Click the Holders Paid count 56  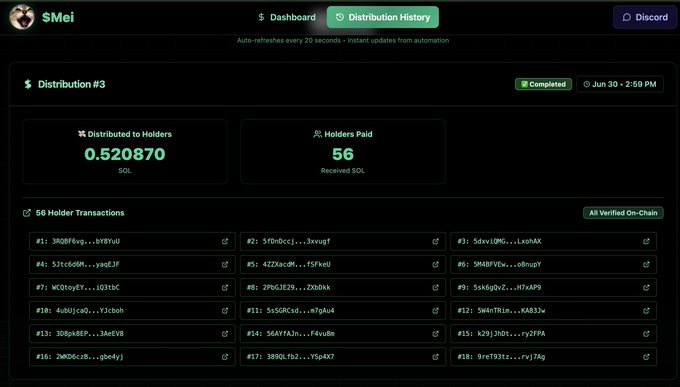[x=343, y=154]
